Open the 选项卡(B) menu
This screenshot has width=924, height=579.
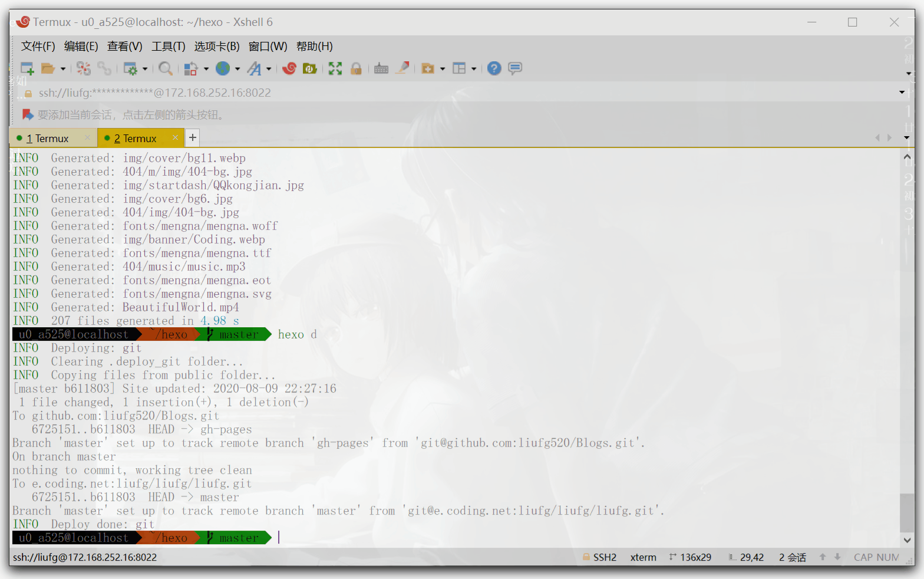(x=217, y=46)
